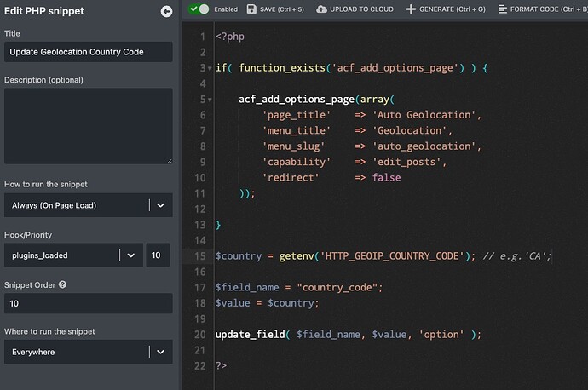Screen dimensions: 588x390
Task: Click 'option' string on line 20
Action: [441, 334]
